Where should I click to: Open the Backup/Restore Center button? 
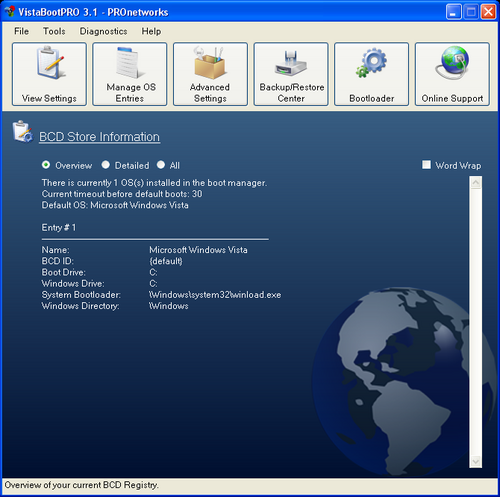(291, 74)
